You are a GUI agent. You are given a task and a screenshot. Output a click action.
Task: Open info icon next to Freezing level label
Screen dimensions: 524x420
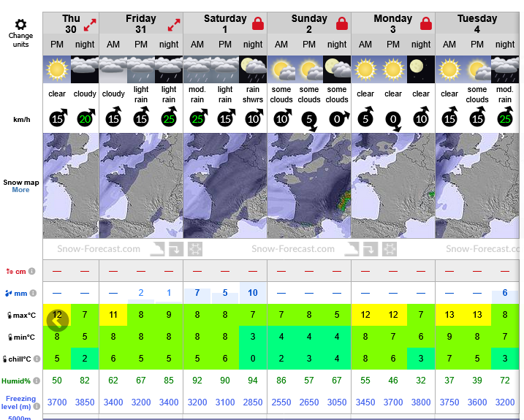(x=37, y=406)
